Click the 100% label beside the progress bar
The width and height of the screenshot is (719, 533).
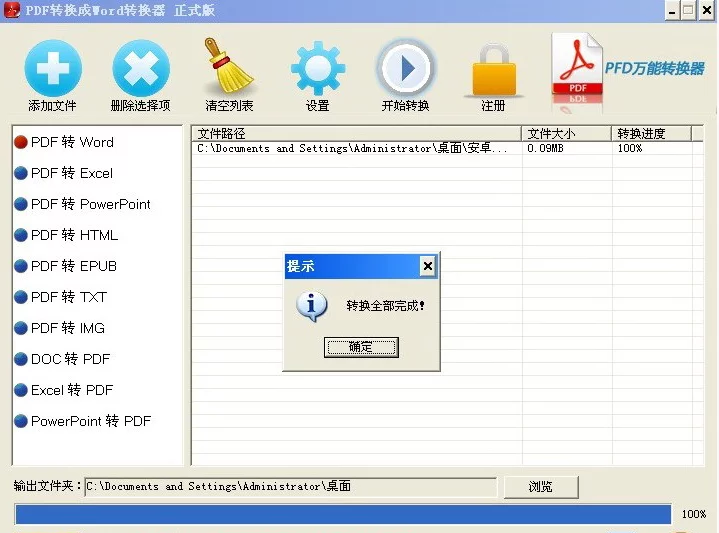pos(694,514)
